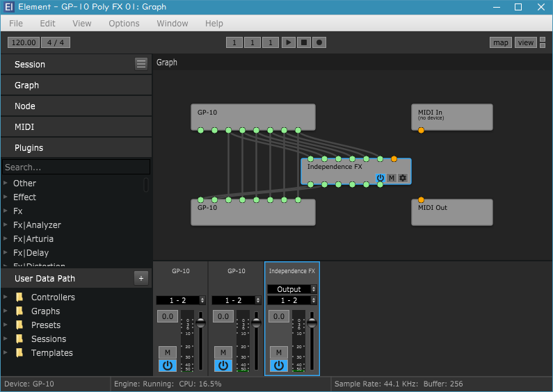Mute the Independence FX channel strip
Screen dimensions: 553x392
[x=279, y=352]
